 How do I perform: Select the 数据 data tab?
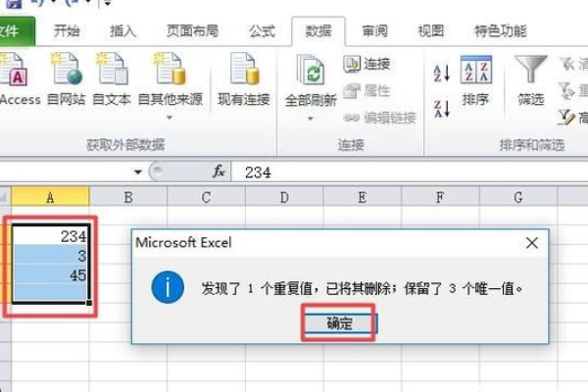pos(318,31)
